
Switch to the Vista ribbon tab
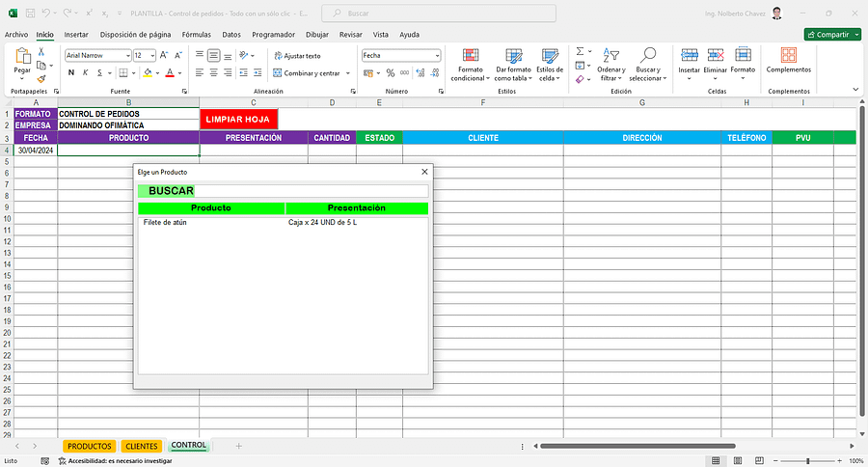380,35
